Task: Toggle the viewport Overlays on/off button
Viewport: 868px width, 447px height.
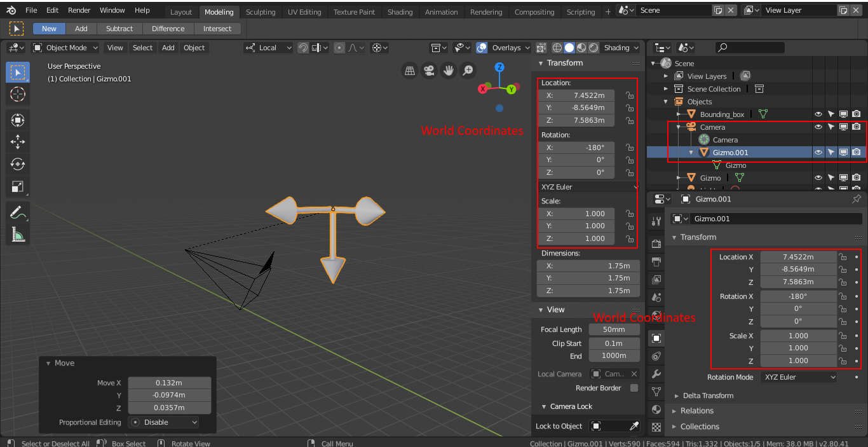Action: pyautogui.click(x=482, y=48)
